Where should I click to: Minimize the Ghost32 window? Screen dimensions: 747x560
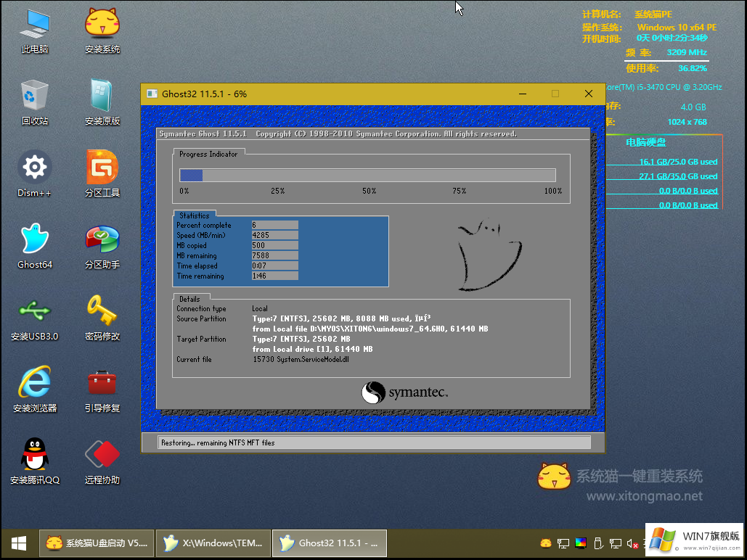523,94
